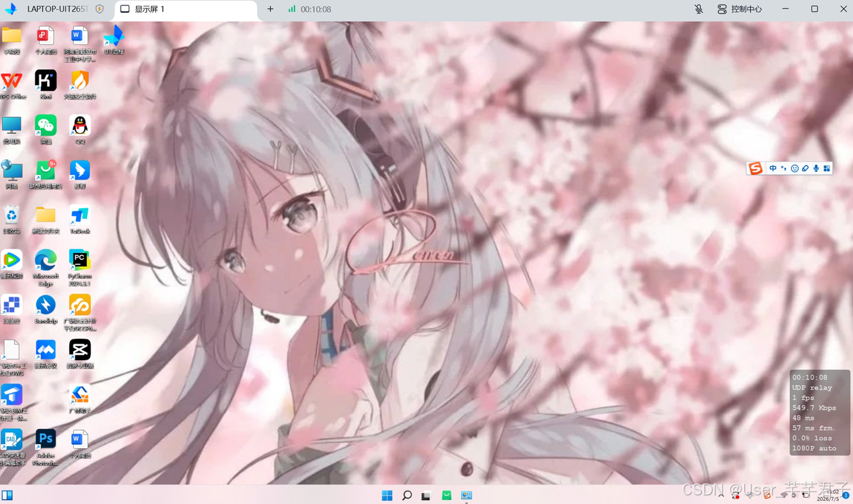Open the Sogou toolbox grid icon
The height and width of the screenshot is (504, 853).
[826, 168]
